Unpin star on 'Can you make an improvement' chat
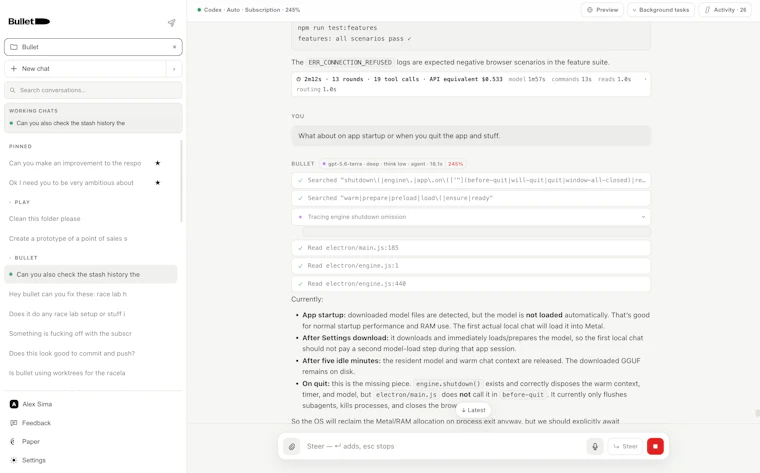 (158, 163)
